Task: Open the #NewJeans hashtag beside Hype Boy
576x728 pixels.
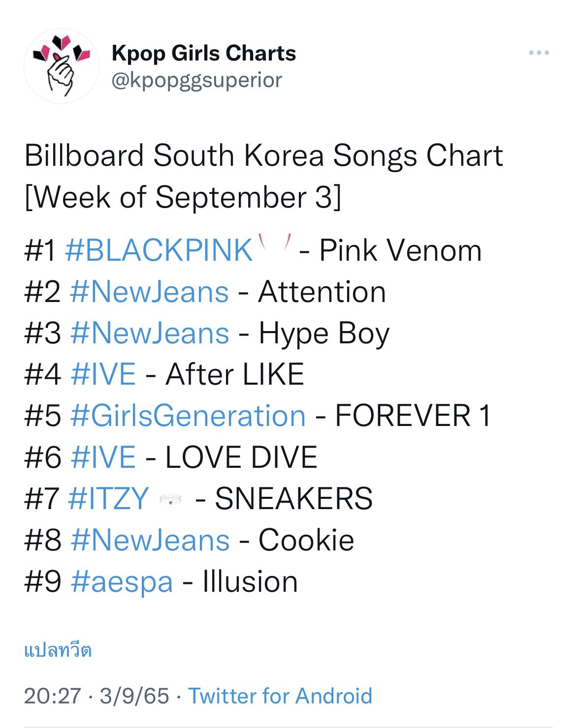Action: click(150, 333)
